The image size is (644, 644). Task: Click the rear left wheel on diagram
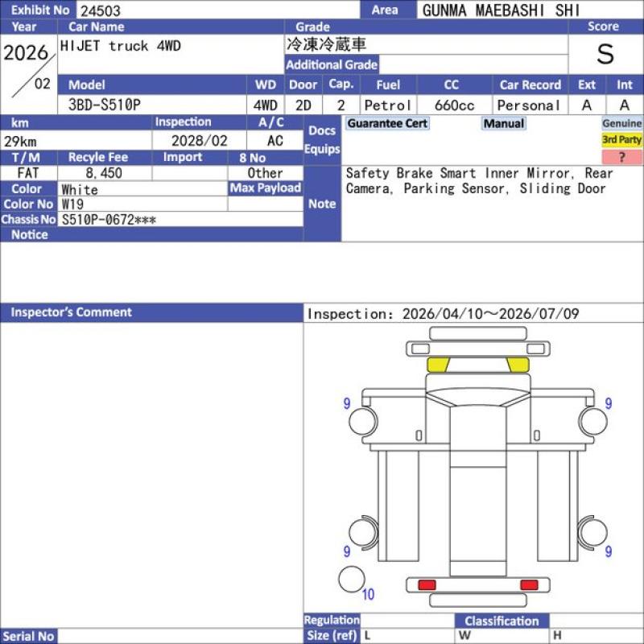pyautogui.click(x=363, y=532)
